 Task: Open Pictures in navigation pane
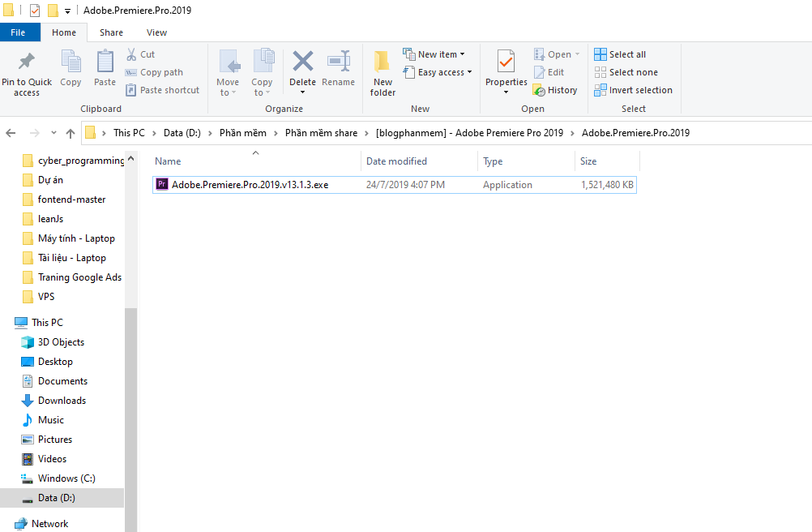click(x=47, y=440)
